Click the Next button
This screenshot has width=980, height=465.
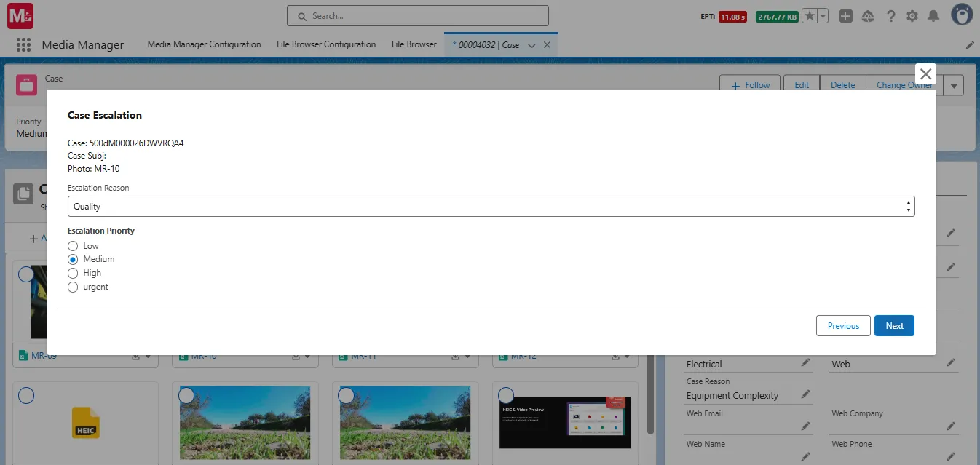point(894,325)
